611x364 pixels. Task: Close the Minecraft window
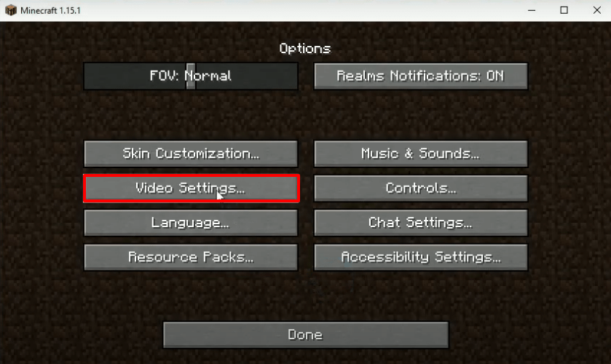(596, 10)
